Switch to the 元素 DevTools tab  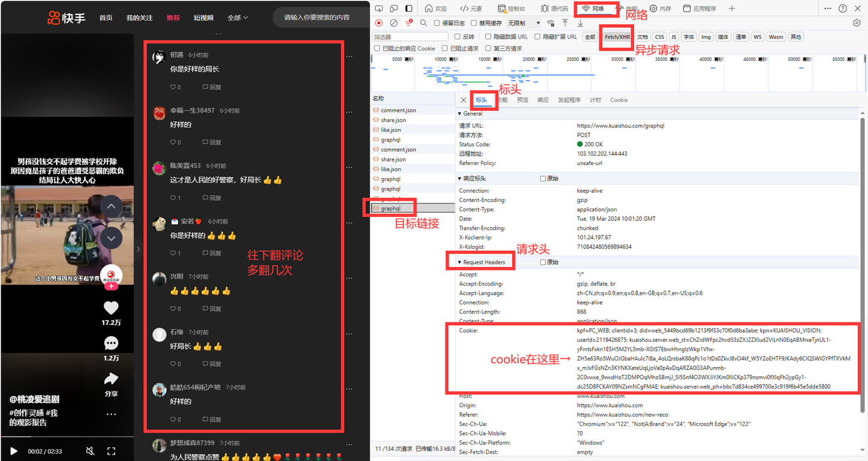[x=471, y=8]
